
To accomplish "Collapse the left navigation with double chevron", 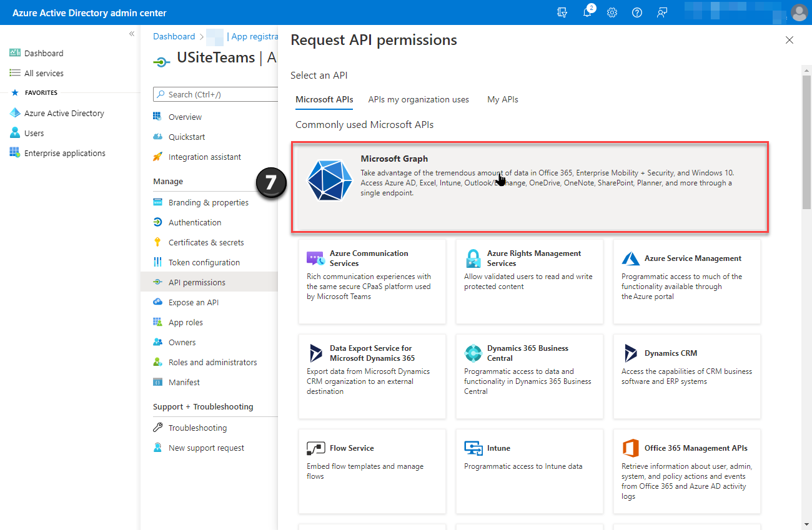I will point(132,34).
